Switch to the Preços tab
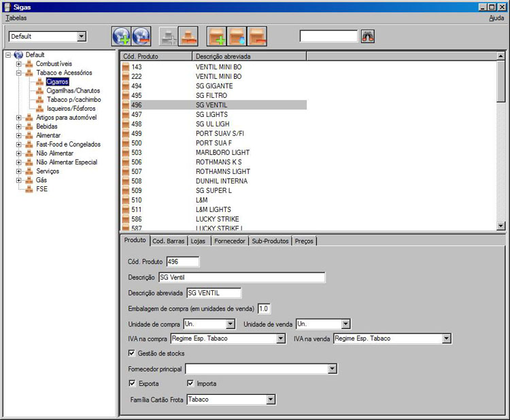 click(x=304, y=241)
